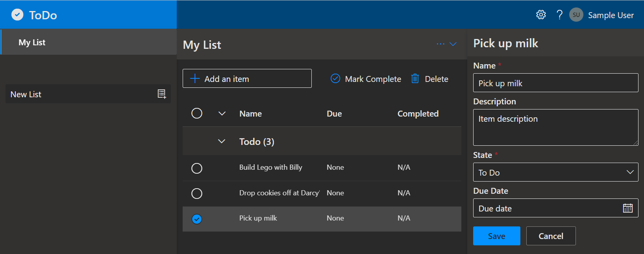
Task: Open the My List more options ellipsis
Action: tap(440, 44)
